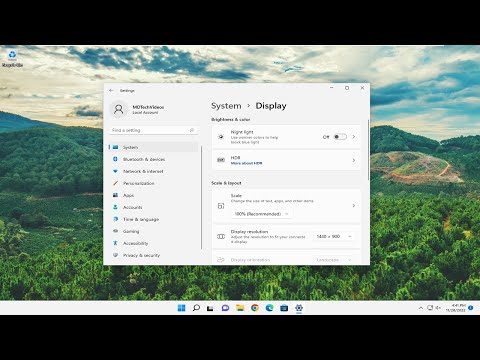Launch Microsoft Edge from taskbar
Viewport: 480px width, 360px height.
point(269,308)
